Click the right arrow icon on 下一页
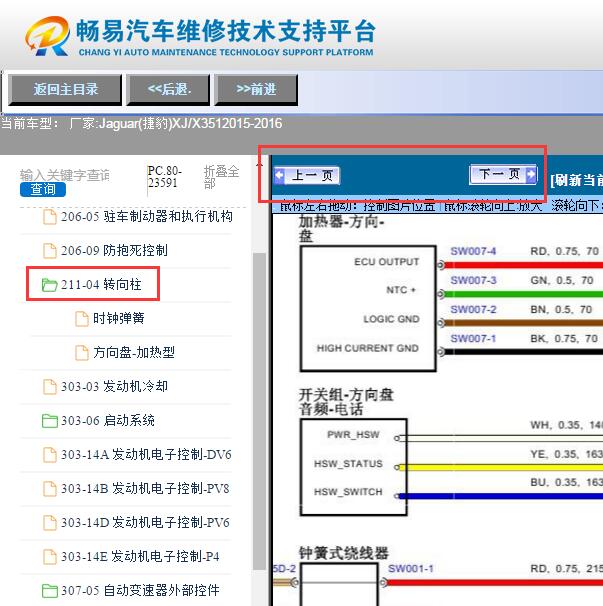603x606 pixels. point(531,175)
